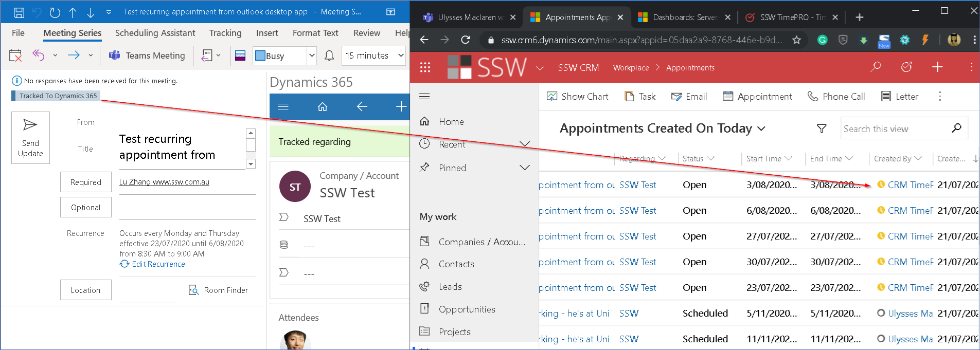
Task: Open the Scheduling Assistant ribbon tab
Action: (x=155, y=33)
